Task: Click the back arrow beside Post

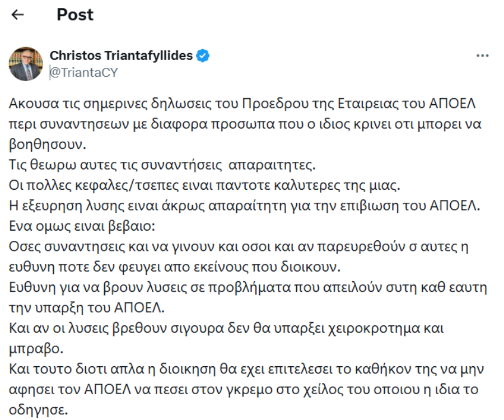Action: (x=18, y=15)
